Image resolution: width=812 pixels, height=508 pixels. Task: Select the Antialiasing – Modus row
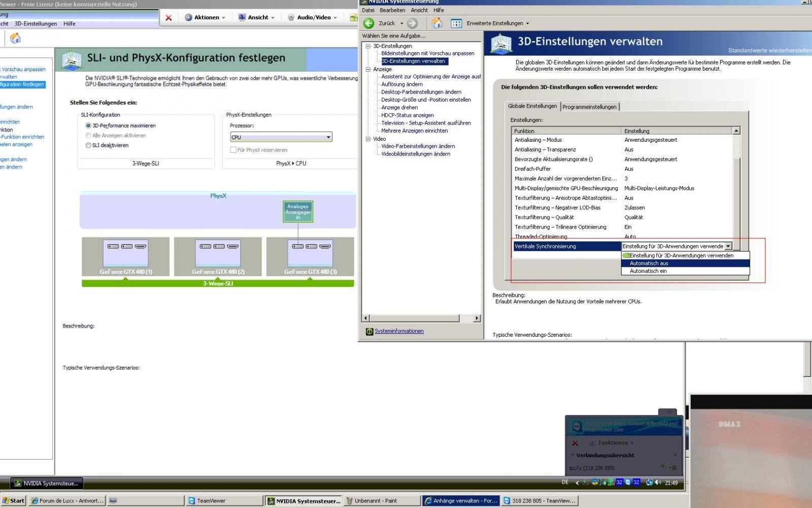[623, 140]
